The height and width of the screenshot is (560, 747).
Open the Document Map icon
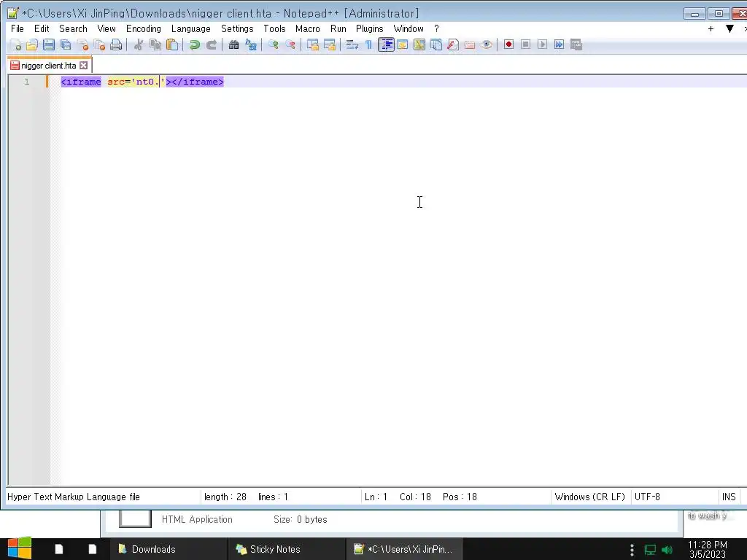coord(419,44)
